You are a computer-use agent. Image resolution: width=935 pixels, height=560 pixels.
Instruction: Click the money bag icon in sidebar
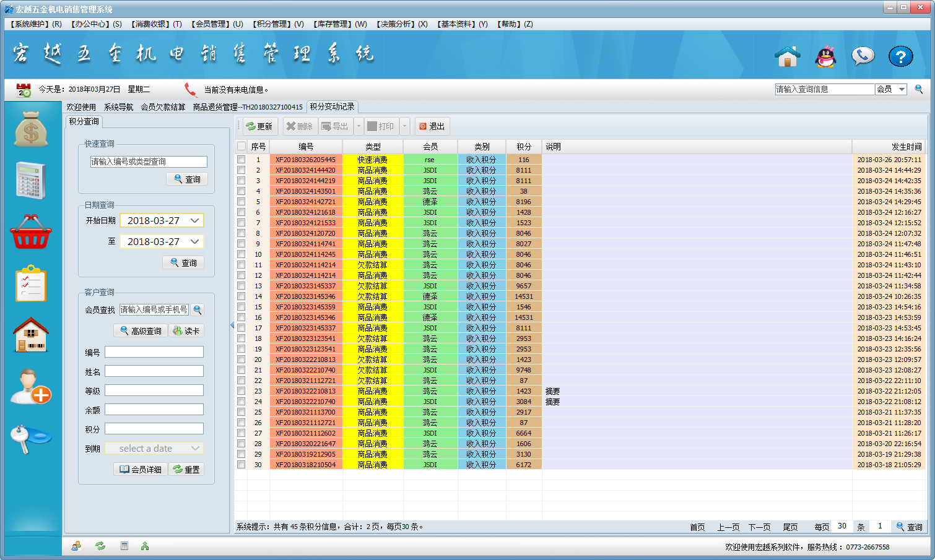point(31,129)
